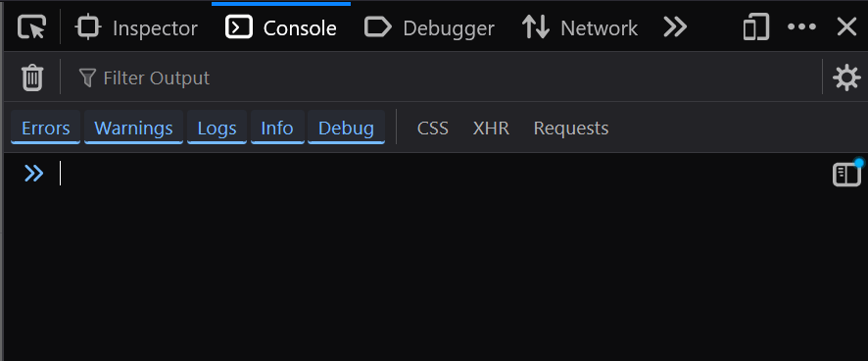Select the Console tab

(x=281, y=27)
